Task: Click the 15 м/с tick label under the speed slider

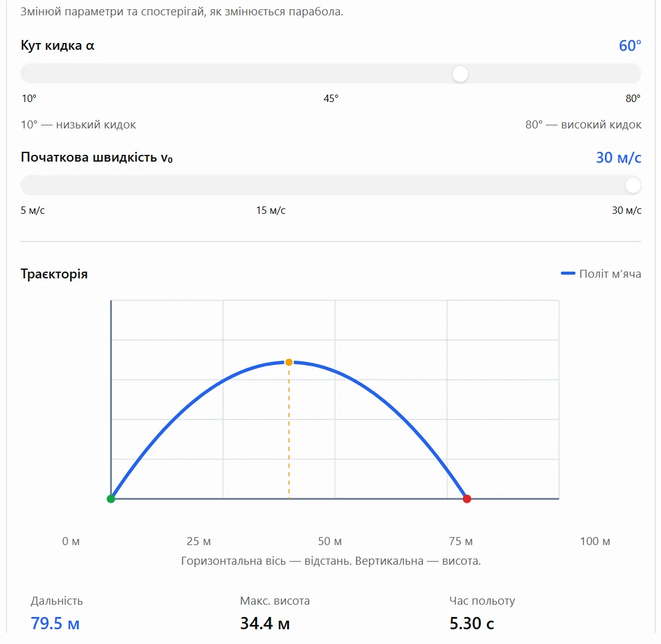Action: tap(271, 210)
